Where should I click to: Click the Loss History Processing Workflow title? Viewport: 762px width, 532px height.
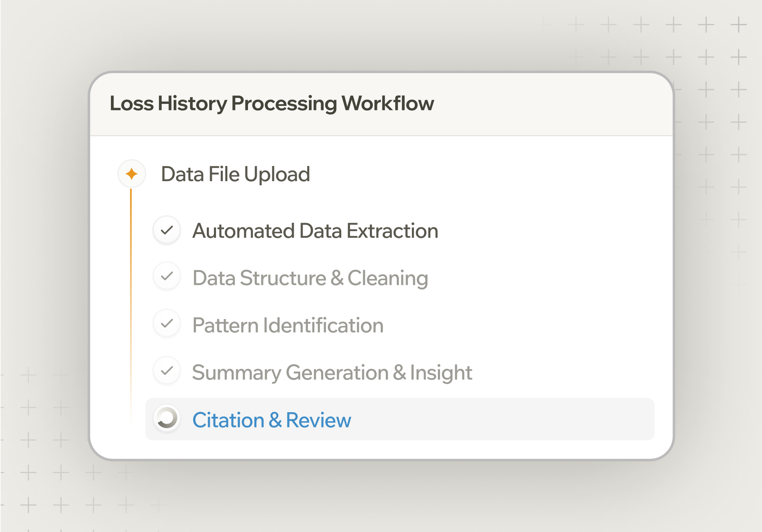272,103
